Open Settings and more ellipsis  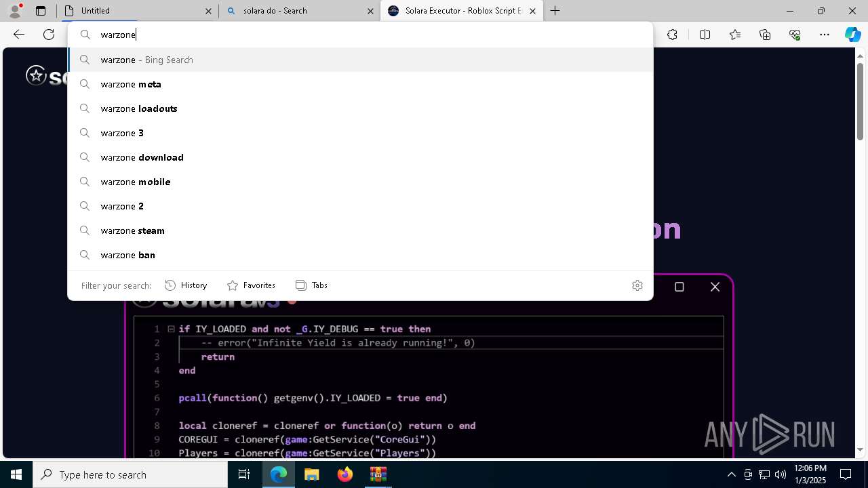825,35
